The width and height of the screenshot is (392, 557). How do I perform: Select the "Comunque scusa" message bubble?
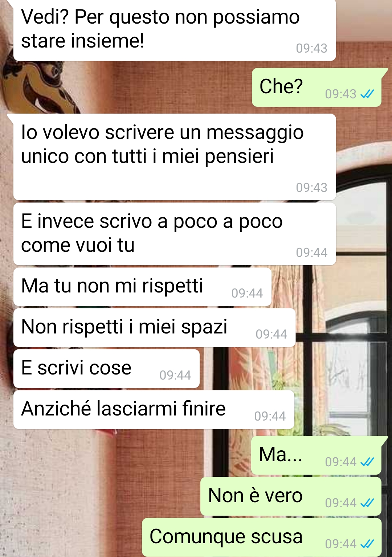pyautogui.click(x=262, y=537)
